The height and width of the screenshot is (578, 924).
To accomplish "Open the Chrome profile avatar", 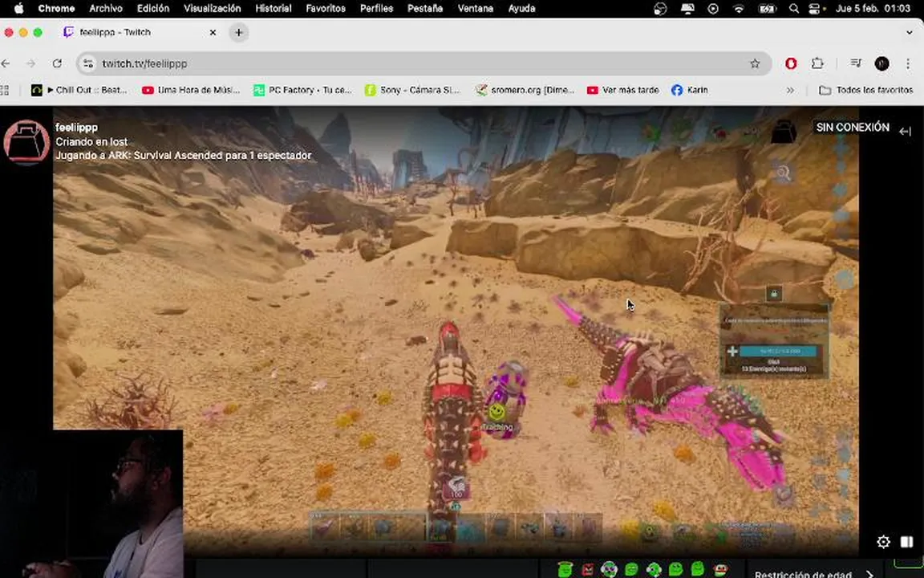I will click(x=881, y=63).
